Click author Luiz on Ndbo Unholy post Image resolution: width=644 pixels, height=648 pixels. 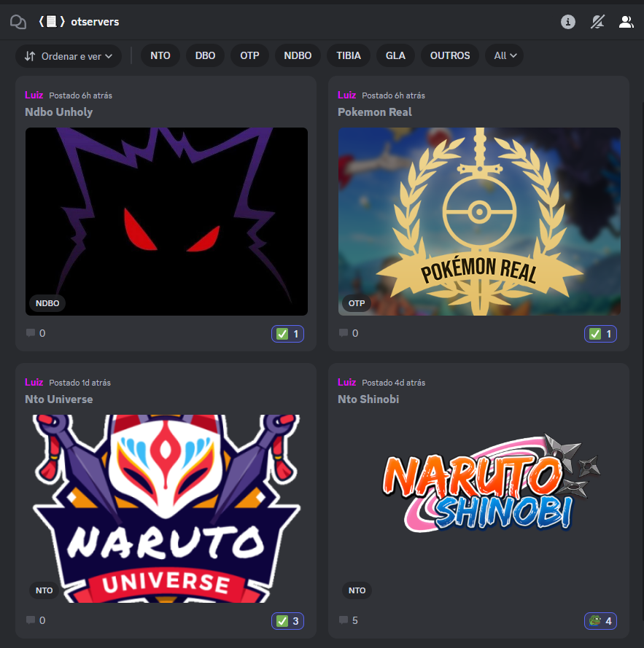point(34,95)
